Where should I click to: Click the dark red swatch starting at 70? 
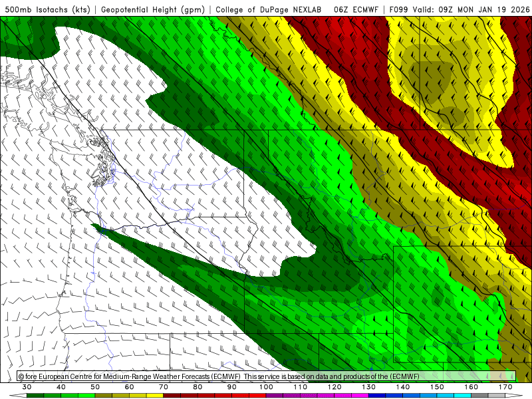(x=172, y=396)
